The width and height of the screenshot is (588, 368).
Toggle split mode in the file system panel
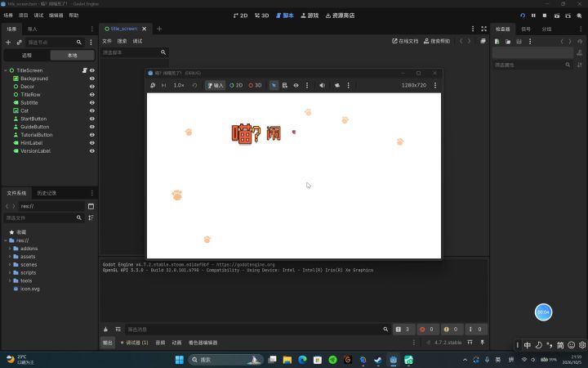[91, 206]
